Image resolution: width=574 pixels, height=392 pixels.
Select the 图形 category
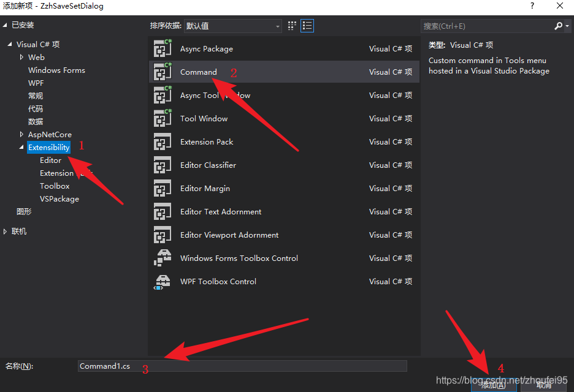click(24, 211)
